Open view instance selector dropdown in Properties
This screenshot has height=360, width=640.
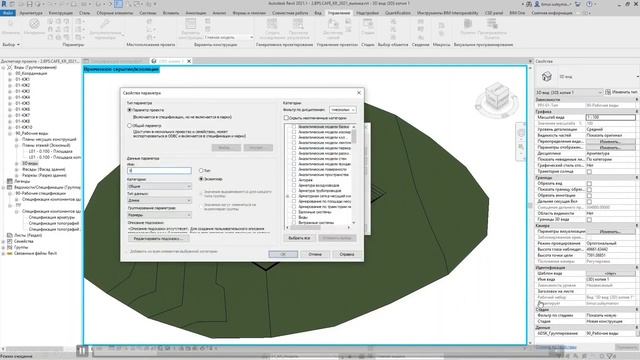(569, 92)
